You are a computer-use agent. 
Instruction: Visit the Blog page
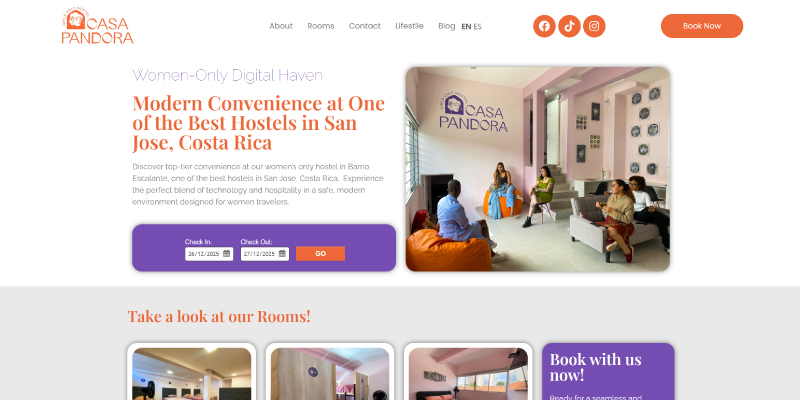click(x=446, y=26)
